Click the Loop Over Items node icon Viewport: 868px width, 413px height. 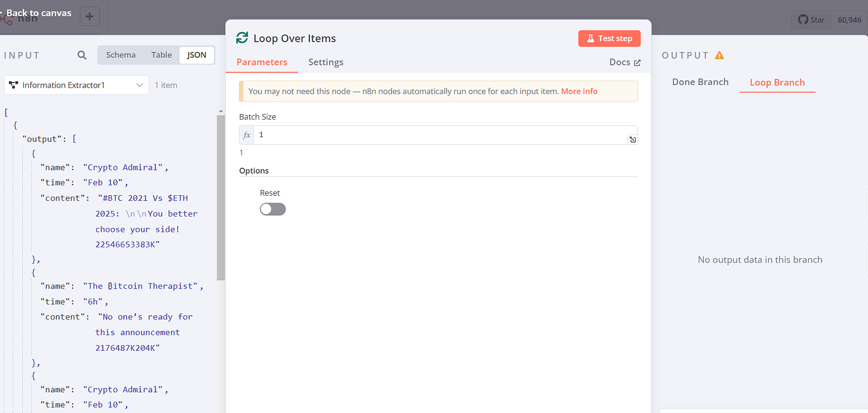point(242,38)
